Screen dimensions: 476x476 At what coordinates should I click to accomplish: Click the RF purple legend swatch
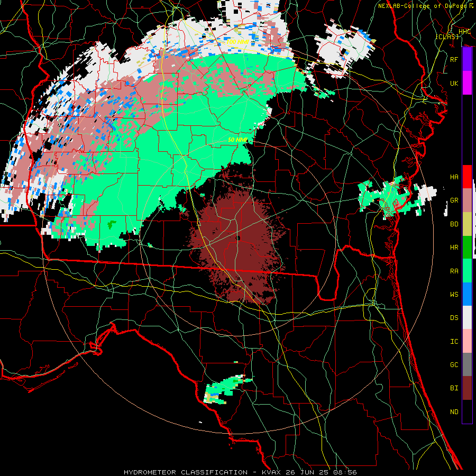467,59
